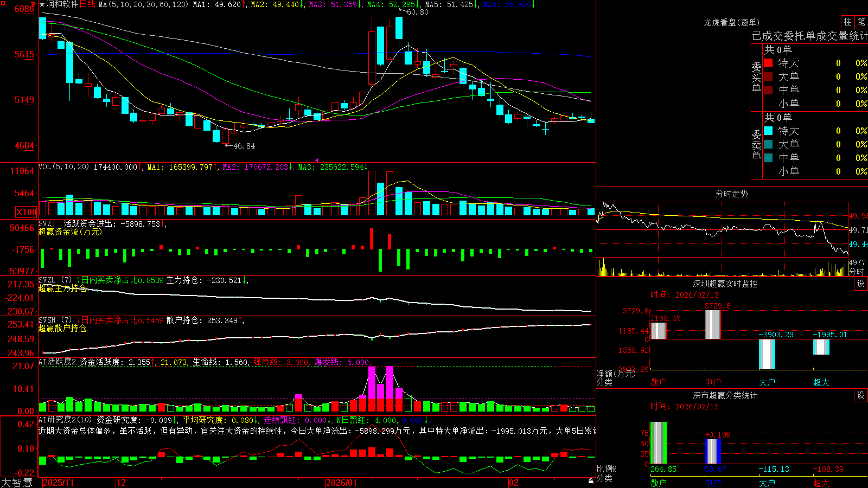Click the MA6: 55.920 value
Image resolution: width=868 pixels, height=488 pixels.
(508, 4)
